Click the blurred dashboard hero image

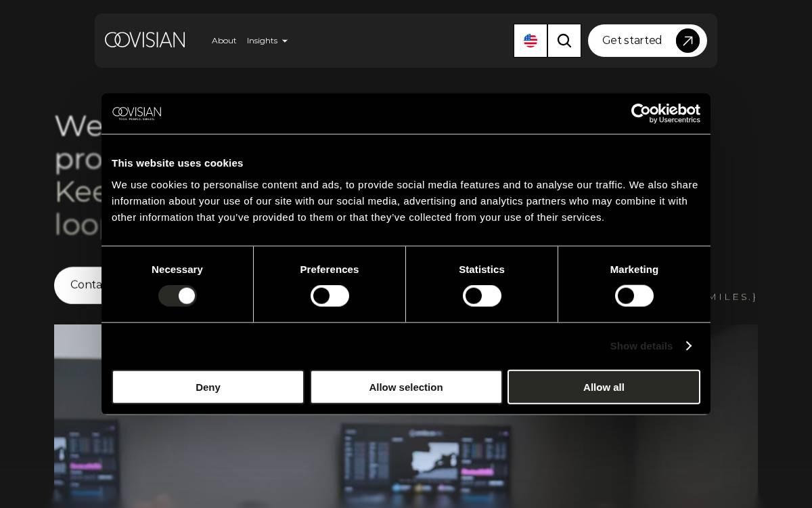click(x=406, y=461)
